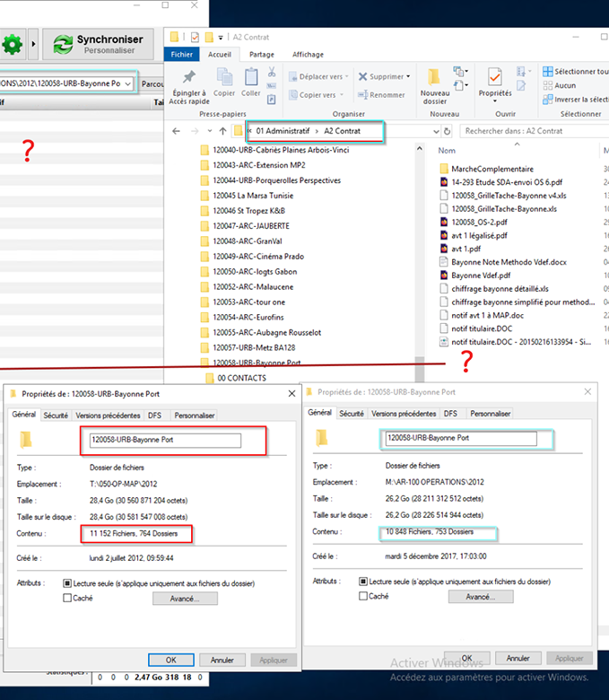Click Annuler in the right Propriétés dialog
Viewport: 609px width, 700px height.
(518, 658)
